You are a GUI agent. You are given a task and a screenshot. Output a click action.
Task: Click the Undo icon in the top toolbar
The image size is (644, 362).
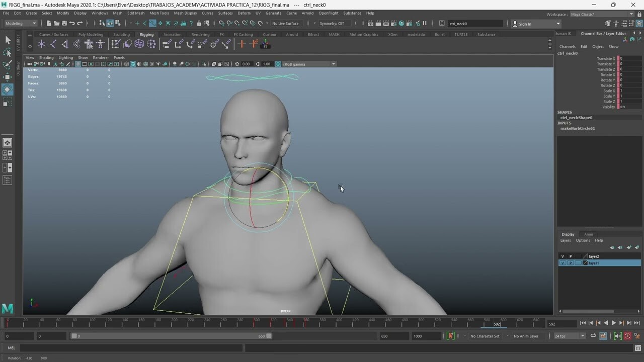pyautogui.click(x=73, y=23)
